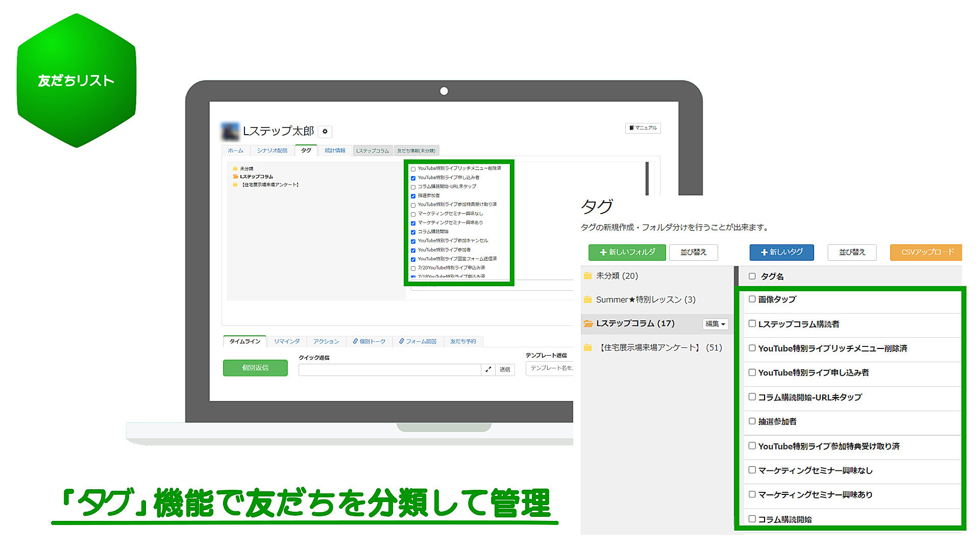Open the 統計情報 tab
The height and width of the screenshot is (551, 980).
(x=335, y=151)
